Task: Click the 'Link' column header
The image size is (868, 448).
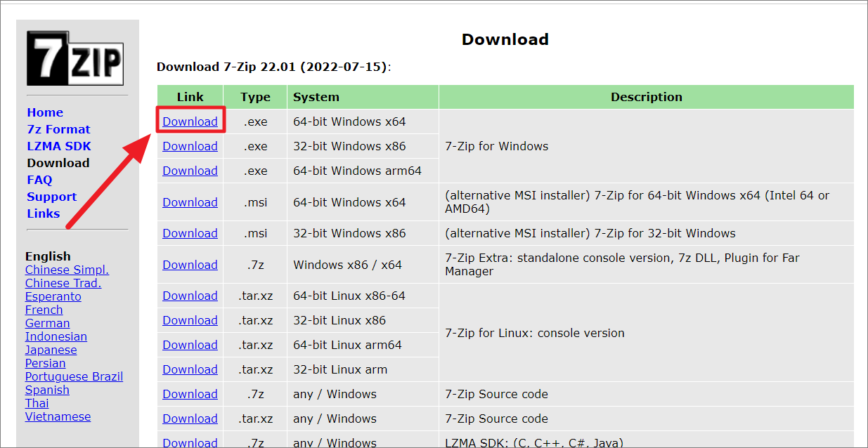Action: point(190,97)
